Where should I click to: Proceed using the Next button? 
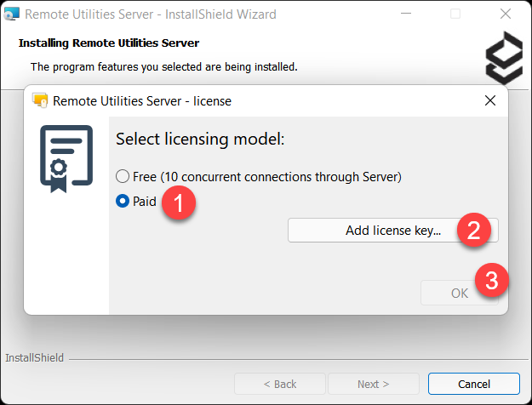coord(373,384)
